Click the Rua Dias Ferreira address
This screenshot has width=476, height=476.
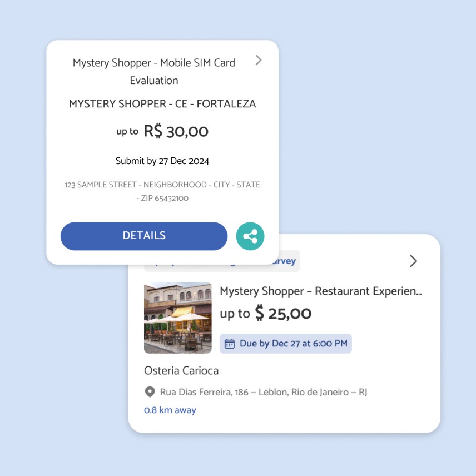pos(264,392)
